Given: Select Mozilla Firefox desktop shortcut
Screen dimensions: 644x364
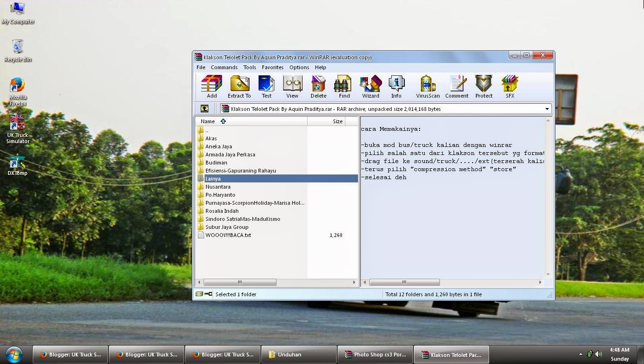Looking at the screenshot, I should coord(18,92).
